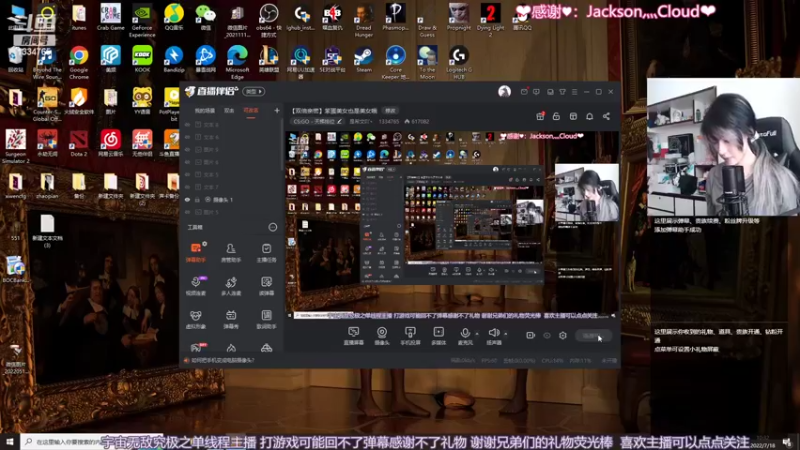The height and width of the screenshot is (450, 800).
Task: Open the lyrics assistant tool
Action: (266, 319)
